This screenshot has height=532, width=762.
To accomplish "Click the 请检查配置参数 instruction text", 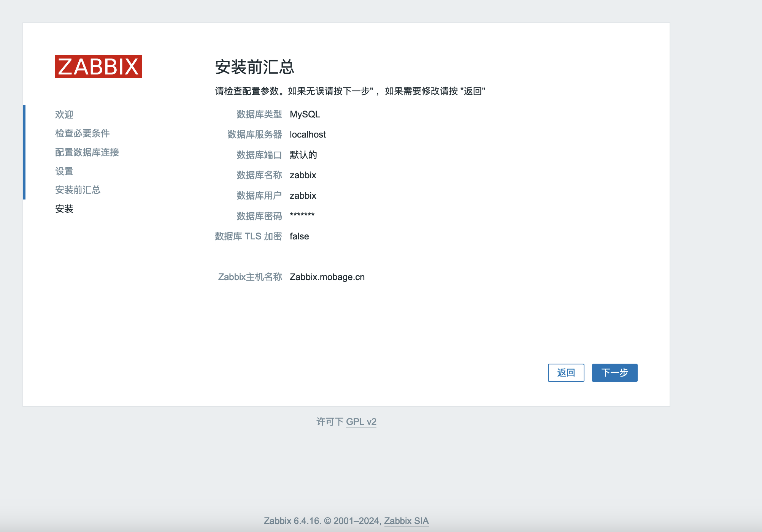I will [350, 91].
